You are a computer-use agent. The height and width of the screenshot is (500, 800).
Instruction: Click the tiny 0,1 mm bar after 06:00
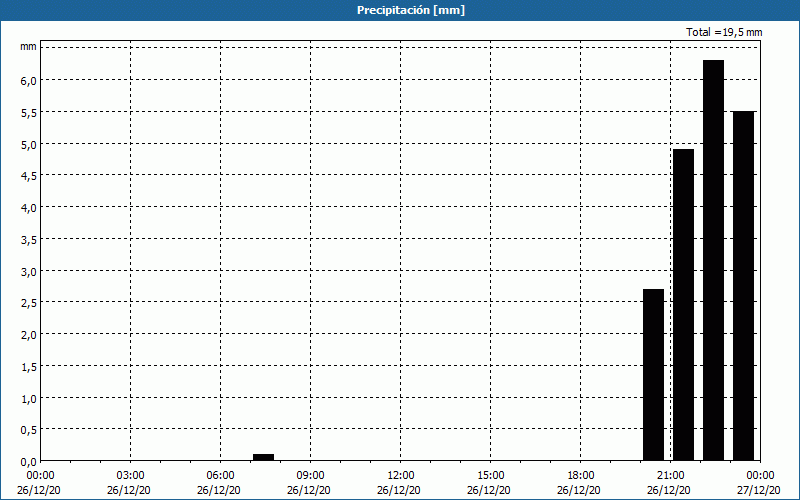[263, 457]
